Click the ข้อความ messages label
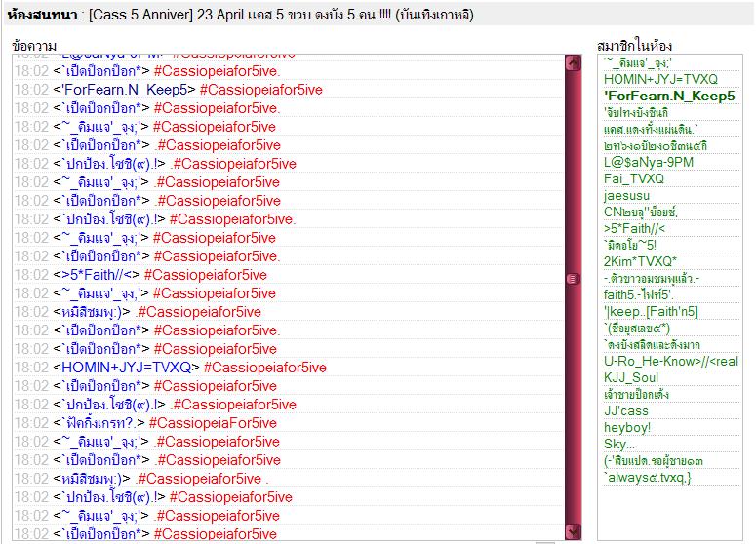 coord(34,46)
